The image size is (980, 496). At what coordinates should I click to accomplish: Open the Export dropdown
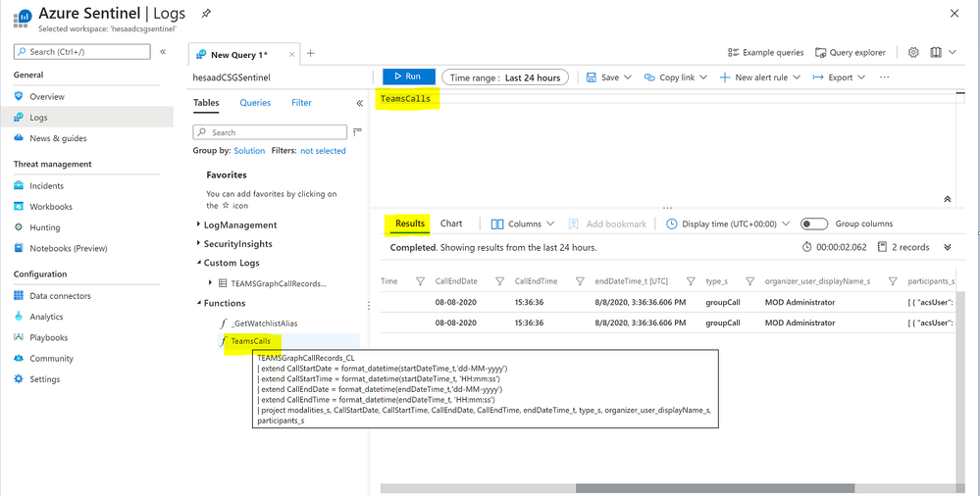(839, 77)
